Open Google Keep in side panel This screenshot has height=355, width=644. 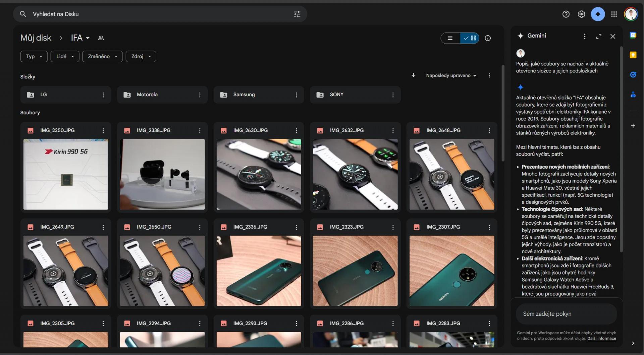point(633,55)
